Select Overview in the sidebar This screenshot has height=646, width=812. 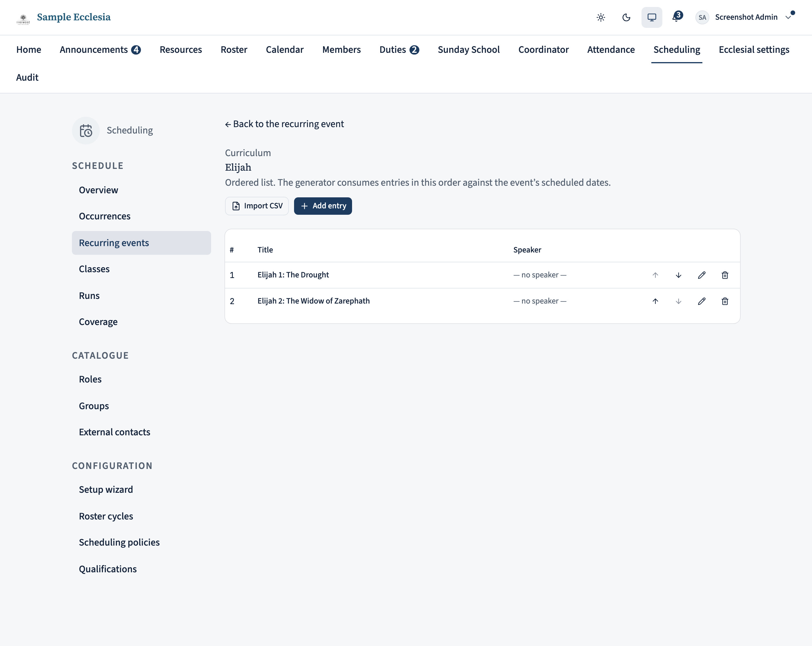141,190
